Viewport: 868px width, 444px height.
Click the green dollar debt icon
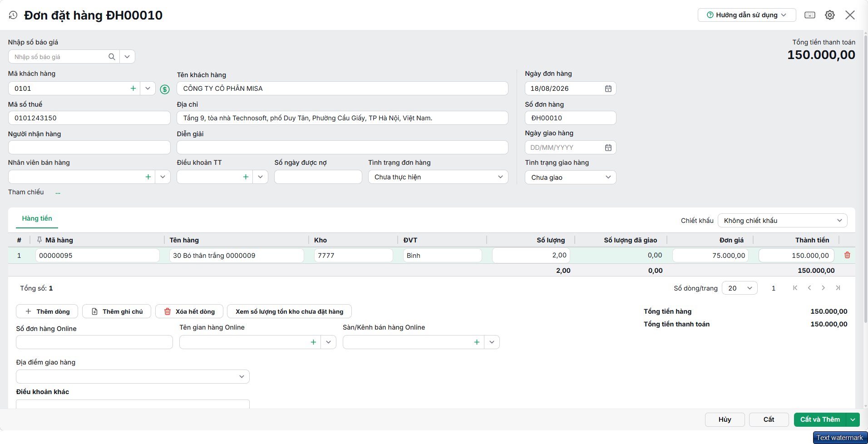point(165,89)
